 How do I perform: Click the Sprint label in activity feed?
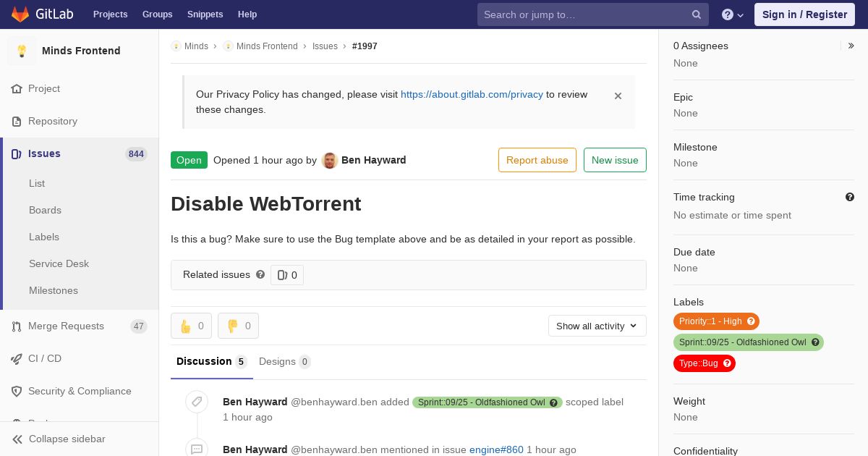click(487, 402)
